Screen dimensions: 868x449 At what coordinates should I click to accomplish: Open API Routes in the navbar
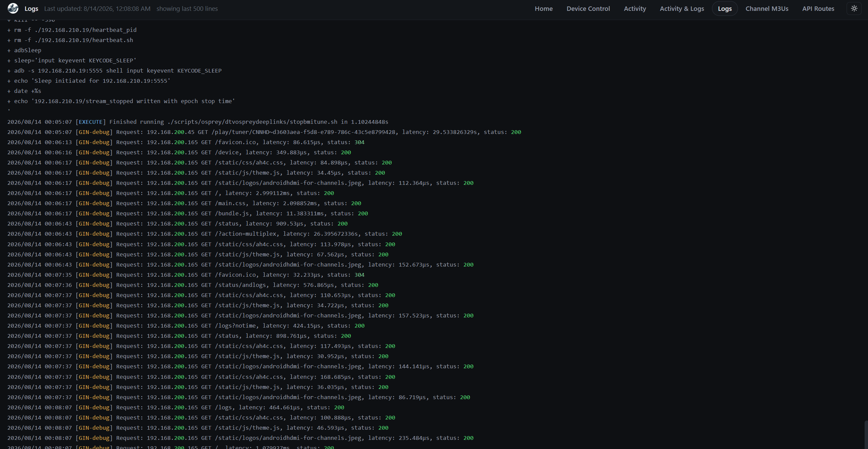[x=818, y=8]
